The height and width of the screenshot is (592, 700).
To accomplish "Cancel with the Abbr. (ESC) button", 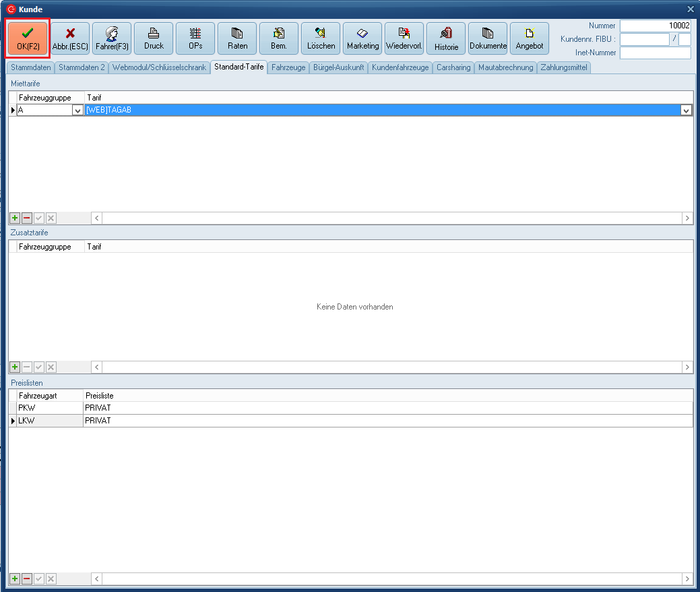I will pos(70,38).
